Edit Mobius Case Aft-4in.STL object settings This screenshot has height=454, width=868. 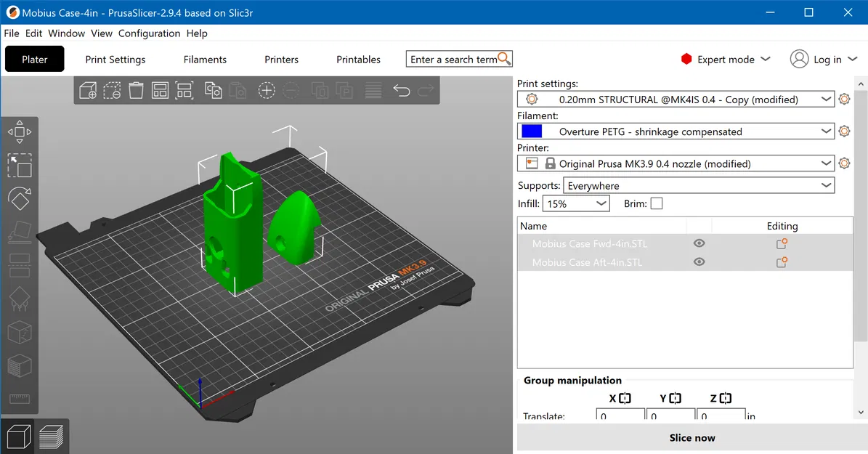pyautogui.click(x=782, y=262)
